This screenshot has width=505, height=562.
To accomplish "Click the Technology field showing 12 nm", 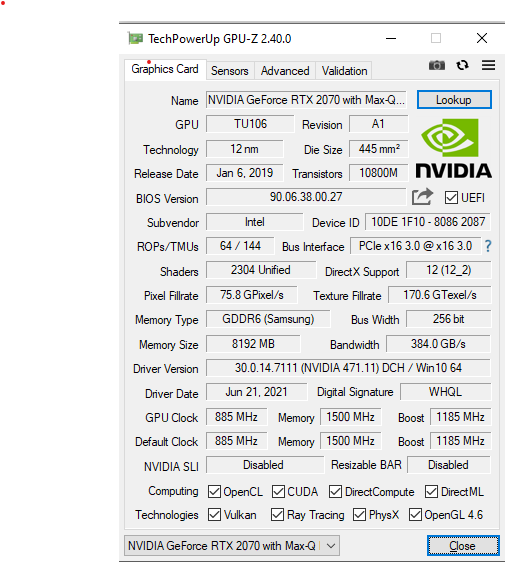I will (x=244, y=149).
